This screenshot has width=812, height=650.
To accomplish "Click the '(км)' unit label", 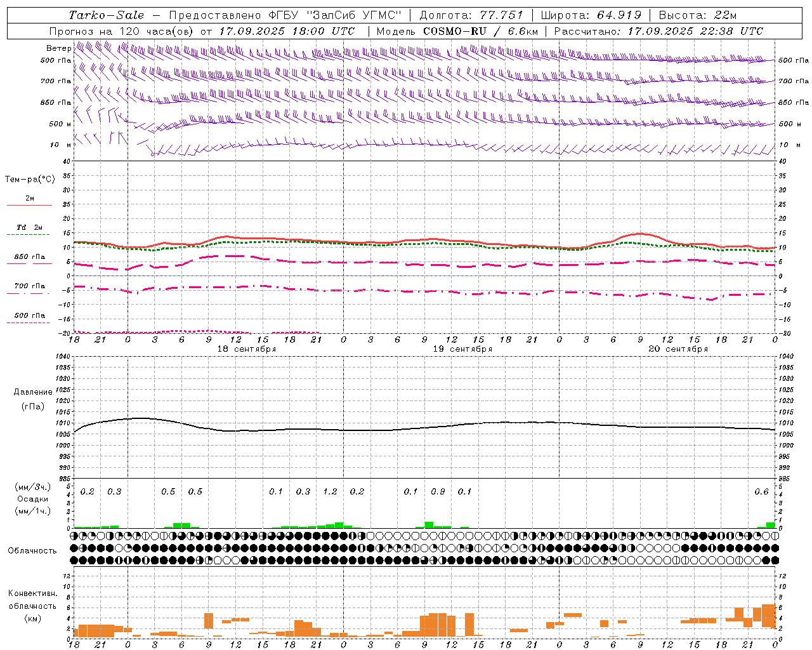I will pos(32,618).
